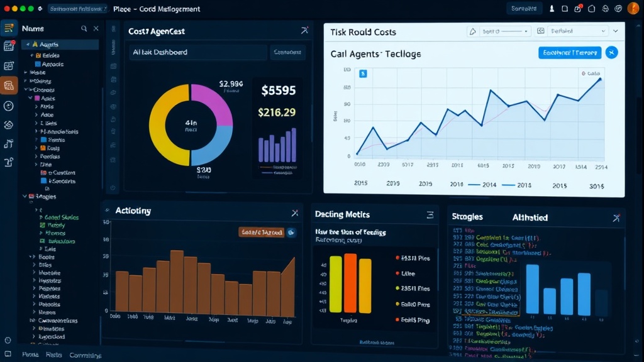Image resolution: width=644 pixels, height=362 pixels.
Task: Click the small blue marker on the line chart
Action: (x=363, y=74)
